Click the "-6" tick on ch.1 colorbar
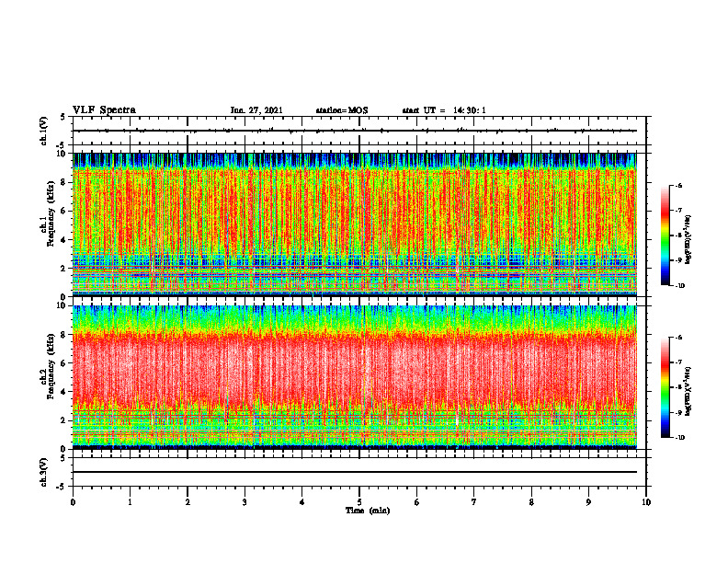The height and width of the screenshot is (563, 728). pos(678,186)
